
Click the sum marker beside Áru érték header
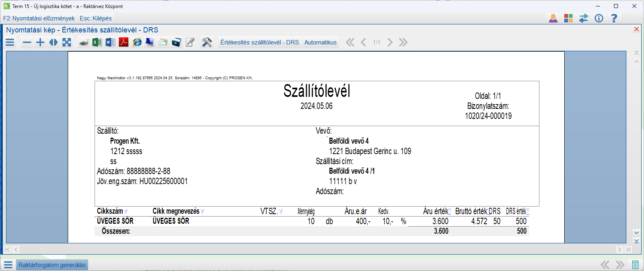450,211
